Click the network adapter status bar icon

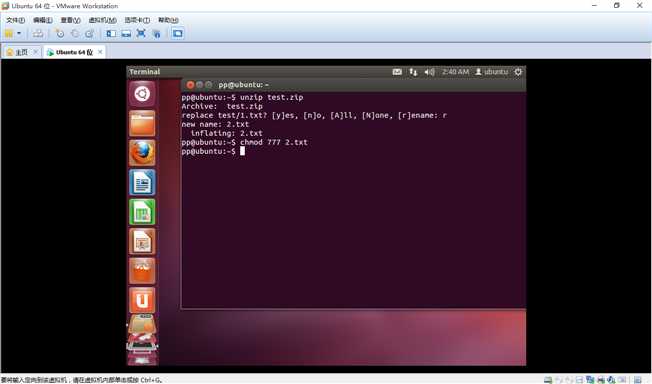pos(589,379)
